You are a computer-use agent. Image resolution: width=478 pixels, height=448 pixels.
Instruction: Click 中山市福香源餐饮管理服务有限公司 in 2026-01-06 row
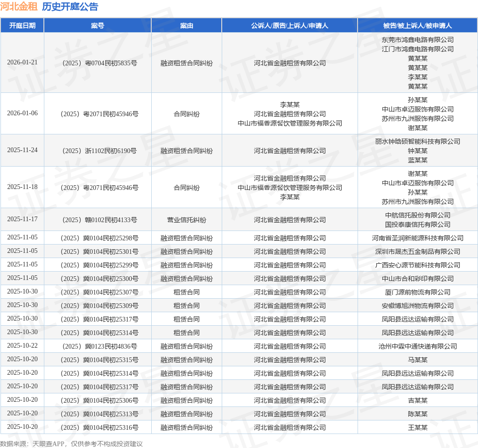289,123
